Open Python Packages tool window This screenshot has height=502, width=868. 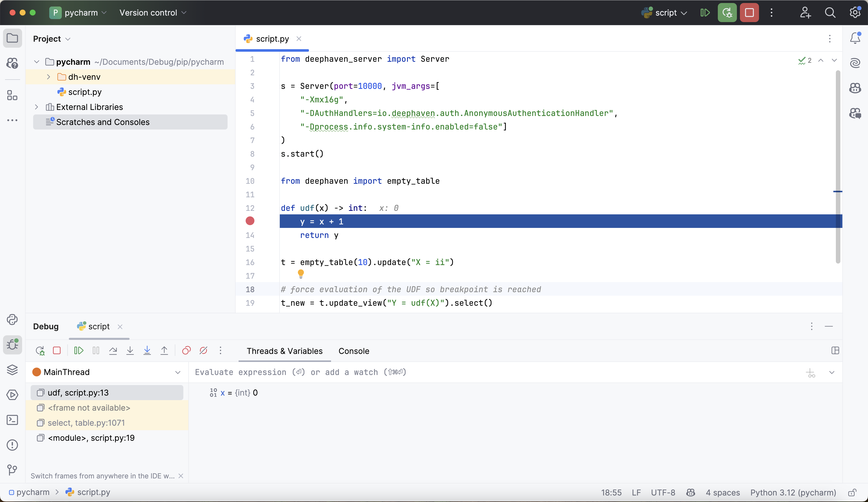click(12, 370)
